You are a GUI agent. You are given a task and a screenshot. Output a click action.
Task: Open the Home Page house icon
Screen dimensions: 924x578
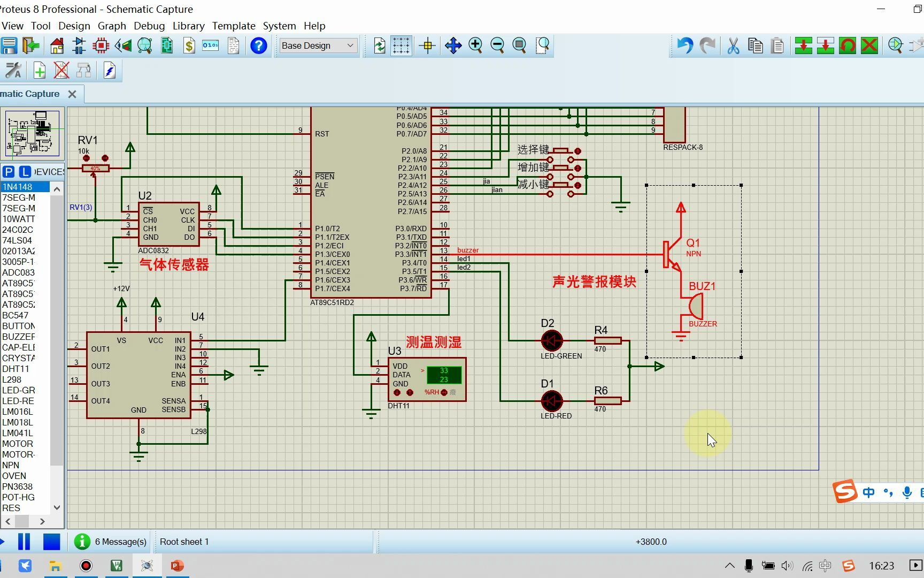click(x=57, y=45)
